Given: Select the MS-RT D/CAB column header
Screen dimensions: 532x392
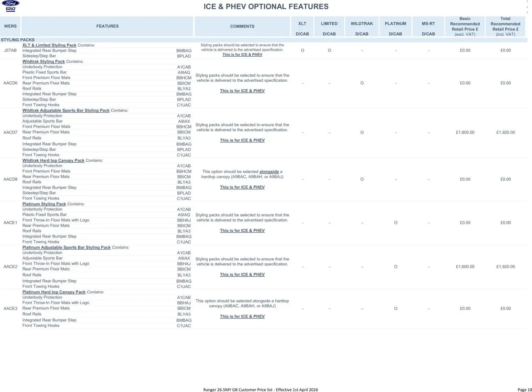Looking at the screenshot, I should click(x=428, y=26).
